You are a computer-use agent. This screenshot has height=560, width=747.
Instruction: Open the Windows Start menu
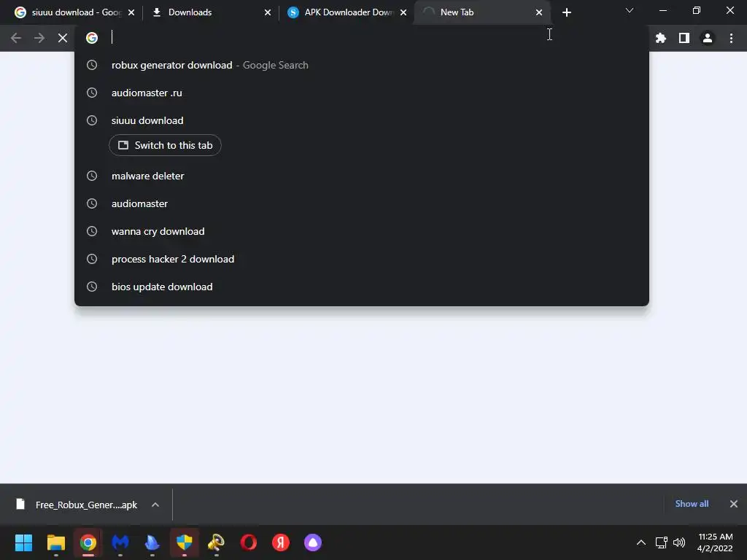click(24, 542)
